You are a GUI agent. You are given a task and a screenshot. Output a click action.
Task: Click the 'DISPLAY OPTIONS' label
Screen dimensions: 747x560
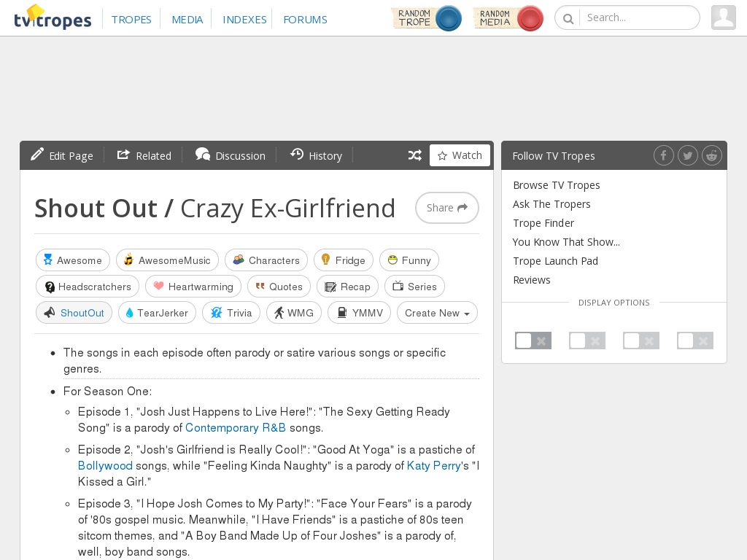click(614, 303)
